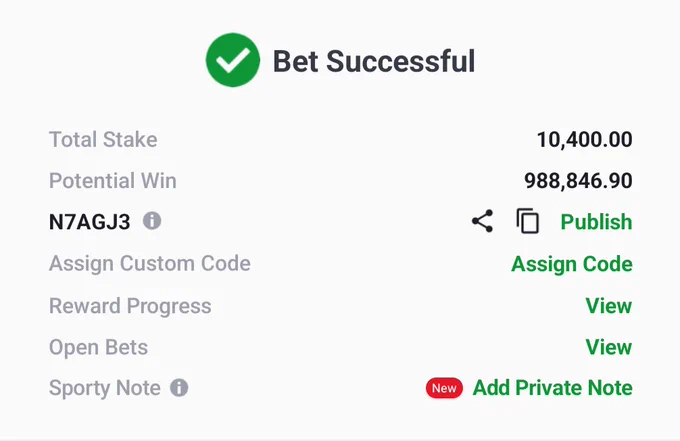This screenshot has width=680, height=441.
Task: View Open Bets
Action: pos(609,347)
